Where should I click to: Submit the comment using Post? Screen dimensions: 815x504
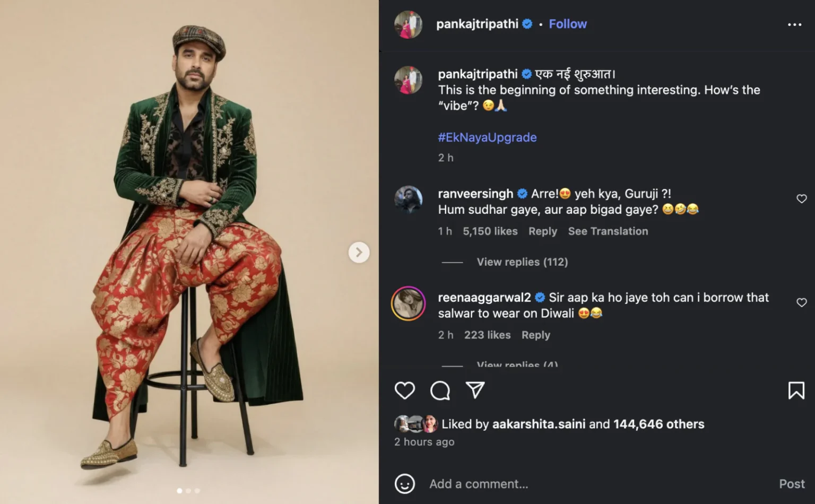pyautogui.click(x=792, y=483)
